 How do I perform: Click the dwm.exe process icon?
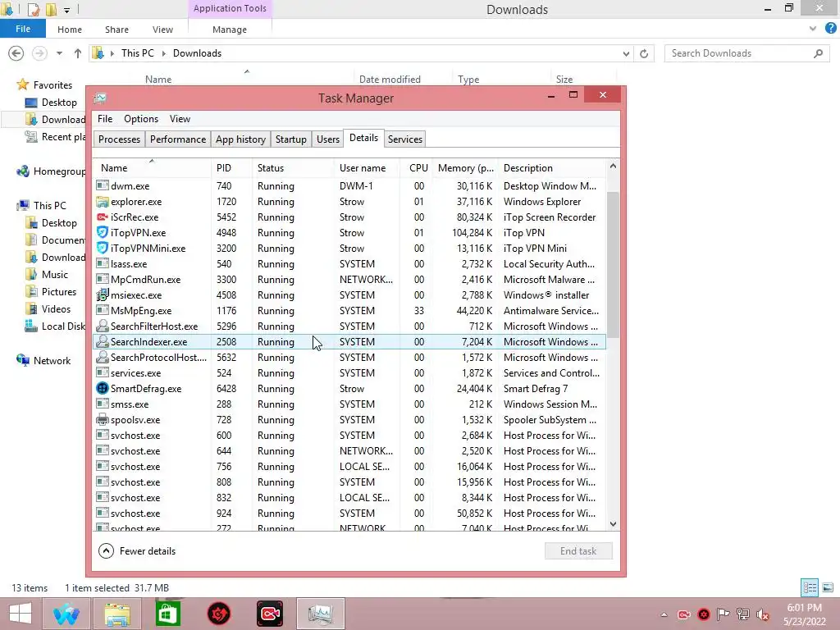(102, 185)
